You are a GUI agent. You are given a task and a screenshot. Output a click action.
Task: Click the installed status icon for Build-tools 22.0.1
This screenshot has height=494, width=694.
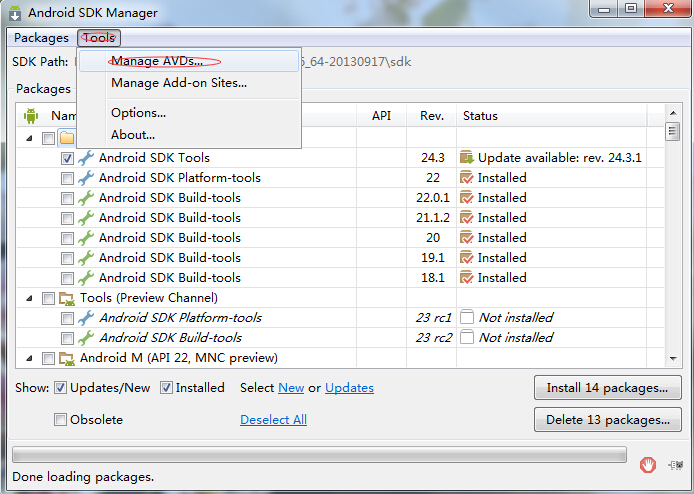coord(467,197)
